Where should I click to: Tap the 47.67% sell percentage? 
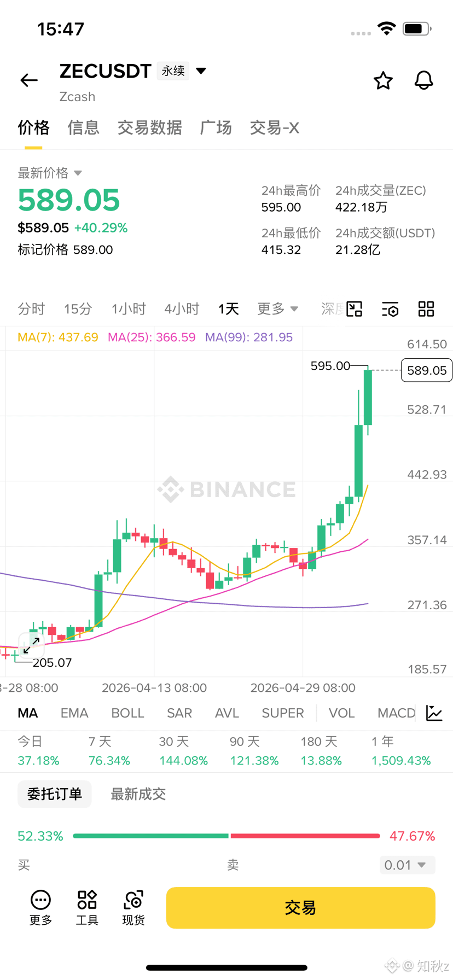(413, 836)
